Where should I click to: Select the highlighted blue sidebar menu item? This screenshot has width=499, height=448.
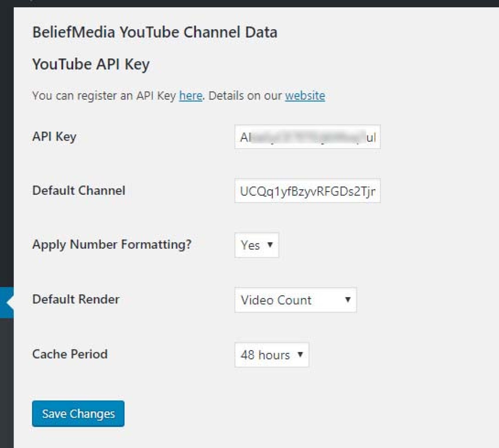click(6, 302)
